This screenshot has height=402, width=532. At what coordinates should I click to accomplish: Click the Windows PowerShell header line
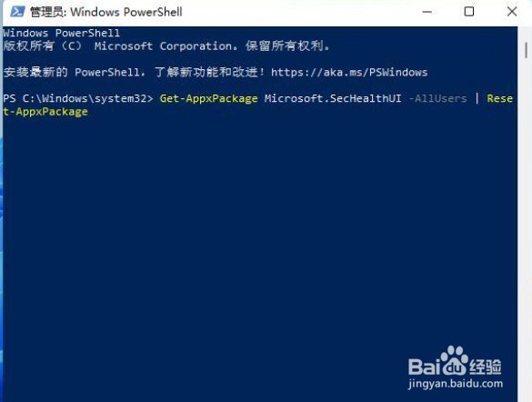click(62, 33)
